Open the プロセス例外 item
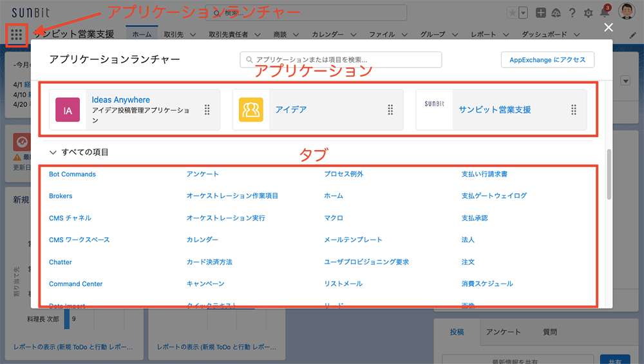This screenshot has width=644, height=364. tap(344, 174)
